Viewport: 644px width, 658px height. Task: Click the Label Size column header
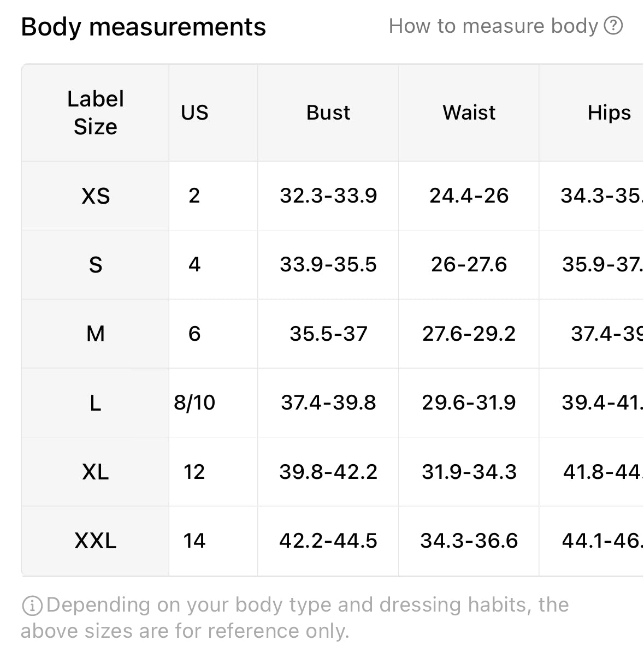(x=96, y=112)
